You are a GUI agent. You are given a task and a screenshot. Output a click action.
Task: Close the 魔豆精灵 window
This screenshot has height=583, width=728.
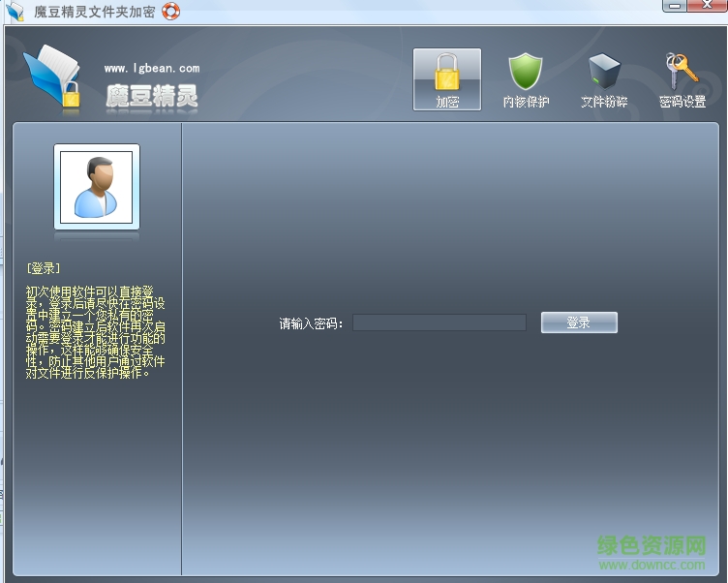pos(707,6)
